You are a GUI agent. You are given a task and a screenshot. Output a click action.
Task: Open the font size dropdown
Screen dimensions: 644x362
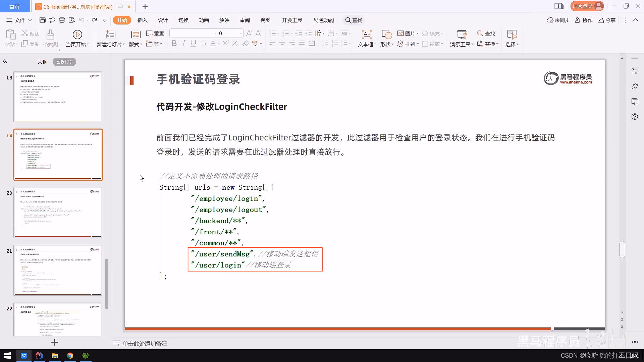[x=241, y=33]
